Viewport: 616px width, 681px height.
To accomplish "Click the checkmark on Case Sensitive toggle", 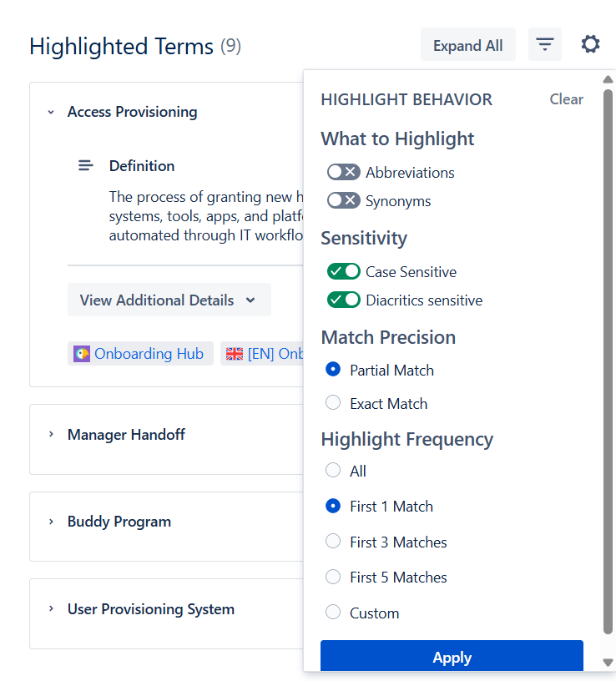I will pyautogui.click(x=337, y=271).
